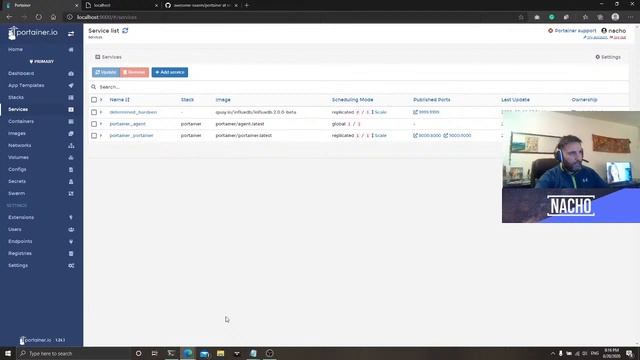Click the Volumes sidebar icon
The width and height of the screenshot is (640, 360).
tap(71, 158)
